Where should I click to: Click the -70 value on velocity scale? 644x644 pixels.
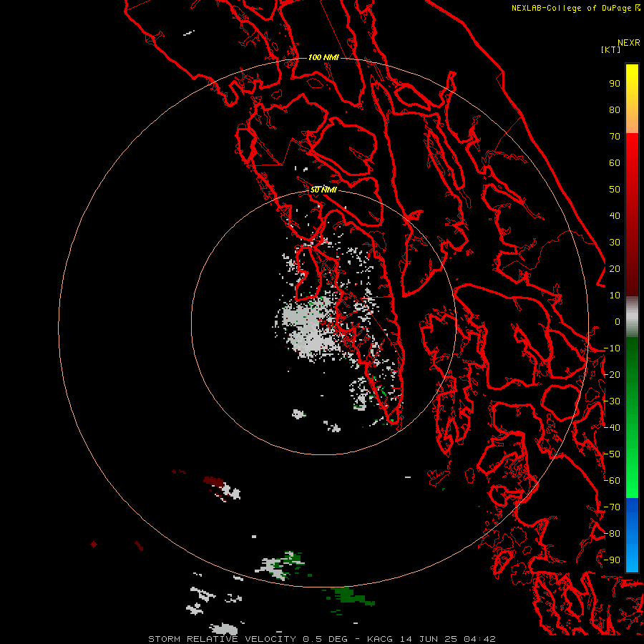(x=612, y=507)
